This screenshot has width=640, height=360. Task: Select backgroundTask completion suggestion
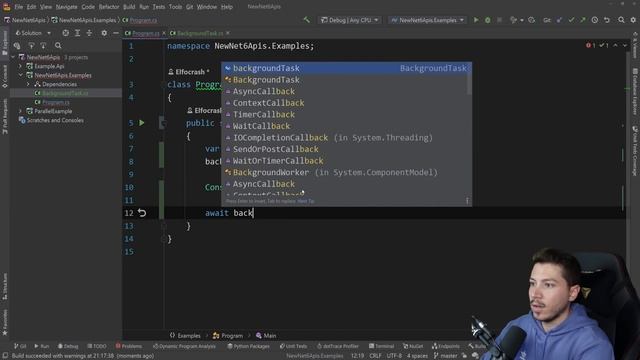[346, 68]
